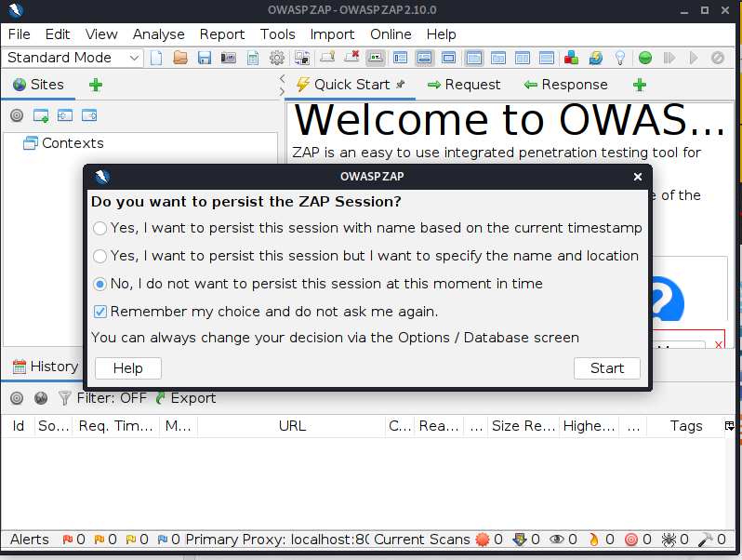Click the Export Context icon in Sites panel
The height and width of the screenshot is (560, 742).
click(x=89, y=115)
